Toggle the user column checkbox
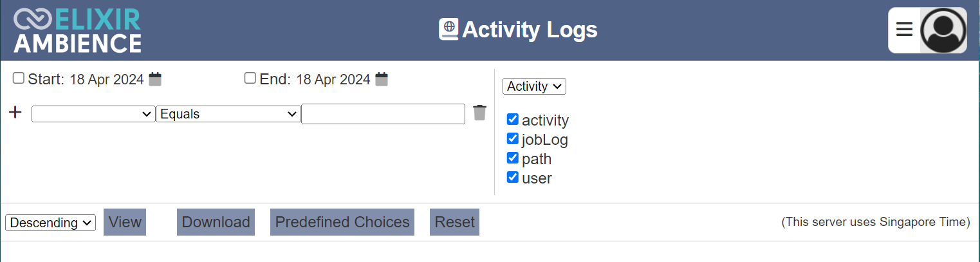980x262 pixels. 513,177
